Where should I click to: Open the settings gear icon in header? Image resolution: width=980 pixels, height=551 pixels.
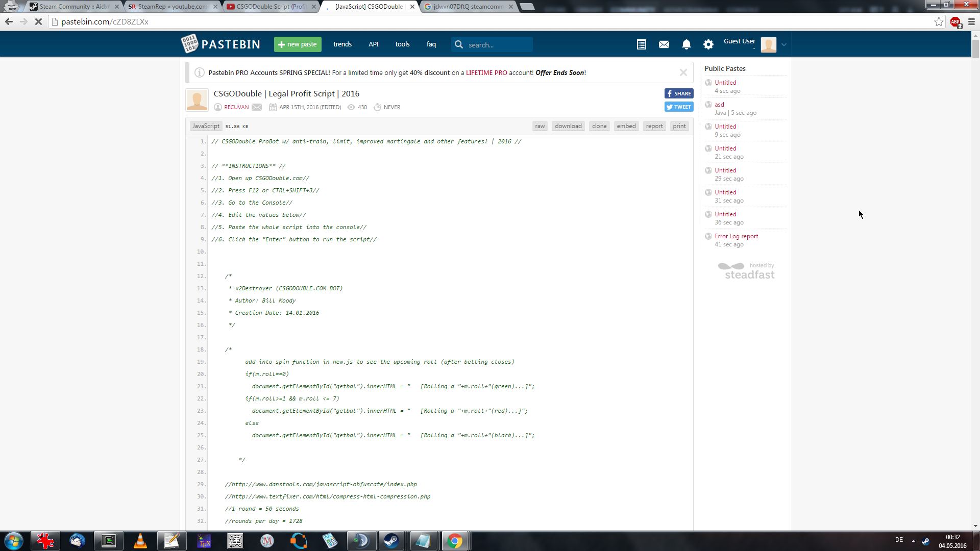(x=708, y=45)
